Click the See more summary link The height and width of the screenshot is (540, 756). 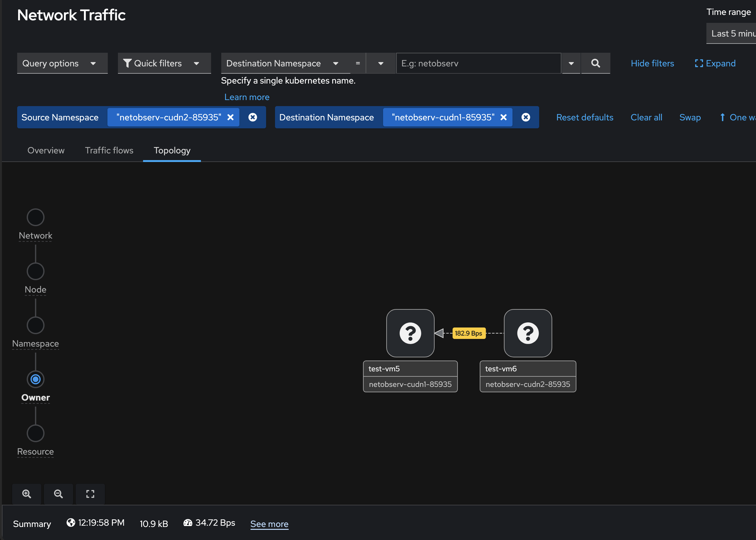(269, 524)
